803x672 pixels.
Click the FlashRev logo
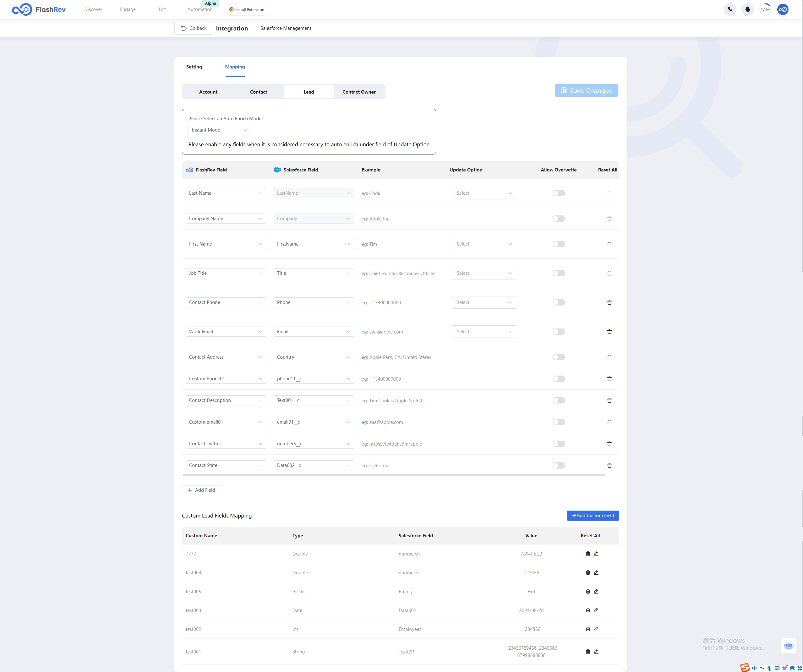point(39,9)
